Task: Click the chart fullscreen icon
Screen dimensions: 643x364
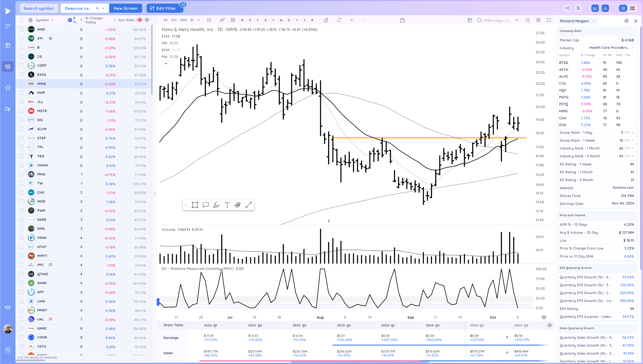Action: pyautogui.click(x=549, y=20)
